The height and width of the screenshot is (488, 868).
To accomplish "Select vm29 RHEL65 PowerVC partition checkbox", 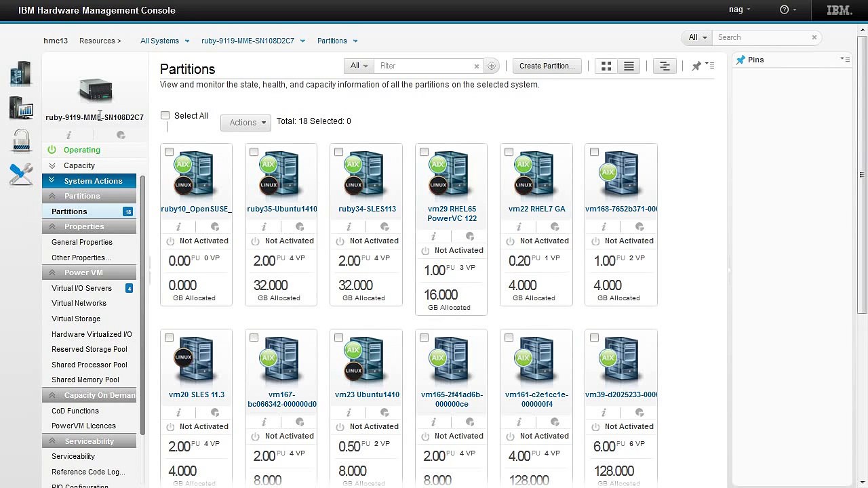I will click(x=424, y=152).
